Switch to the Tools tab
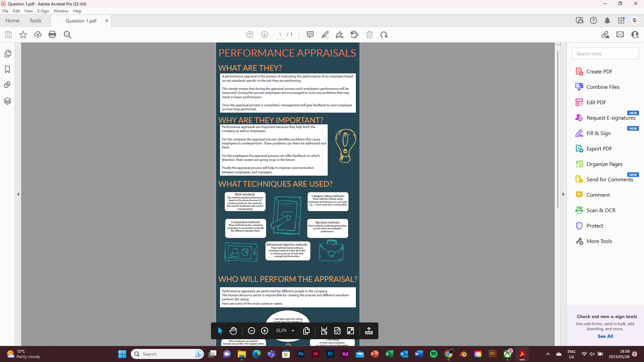Viewport: 644px width, 362px height. [35, 20]
